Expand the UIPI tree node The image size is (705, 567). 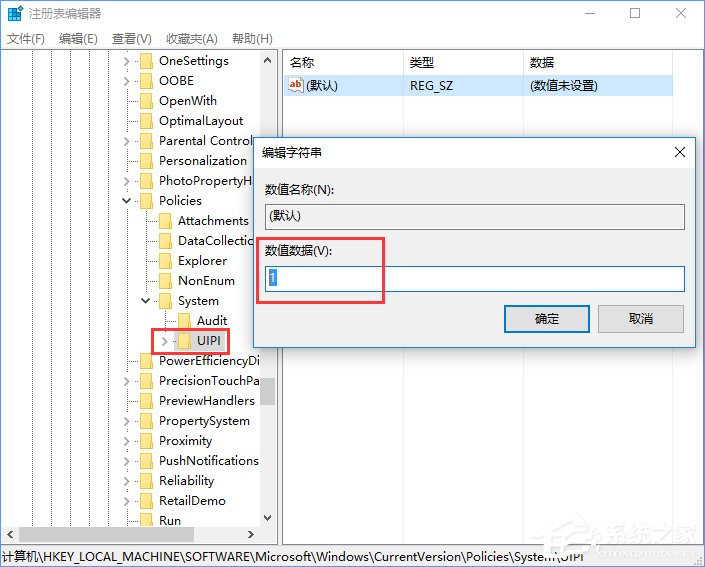(164, 341)
